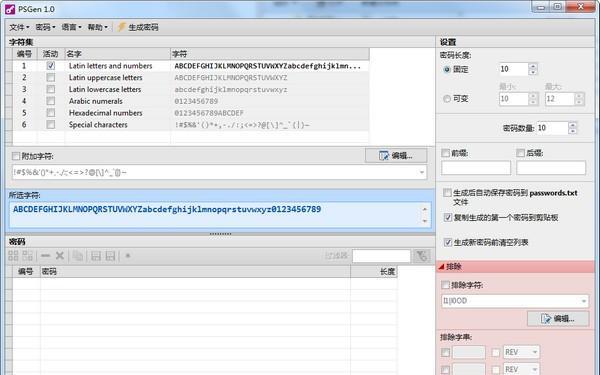Enable Latin lowercase letters character set
The image size is (600, 375).
pyautogui.click(x=51, y=89)
